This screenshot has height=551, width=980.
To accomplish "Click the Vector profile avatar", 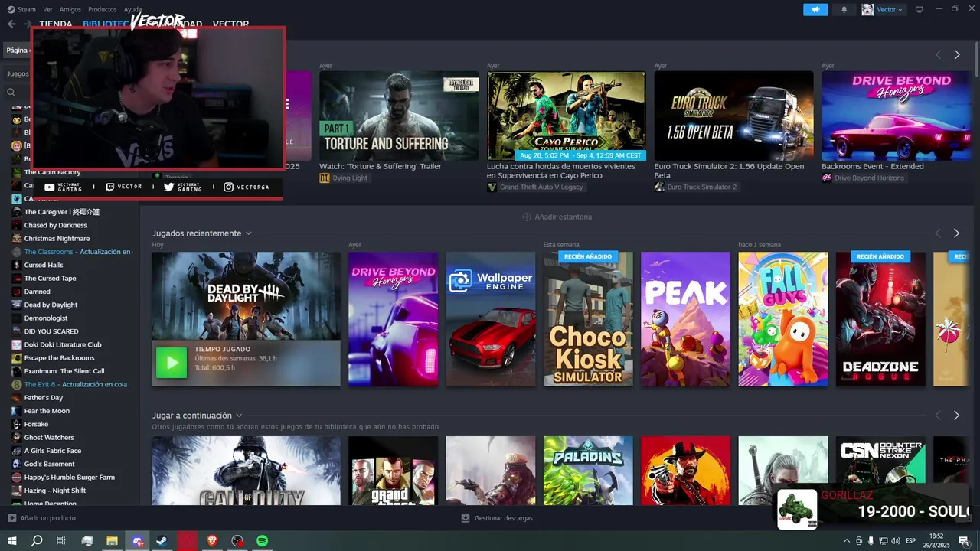I will (867, 9).
